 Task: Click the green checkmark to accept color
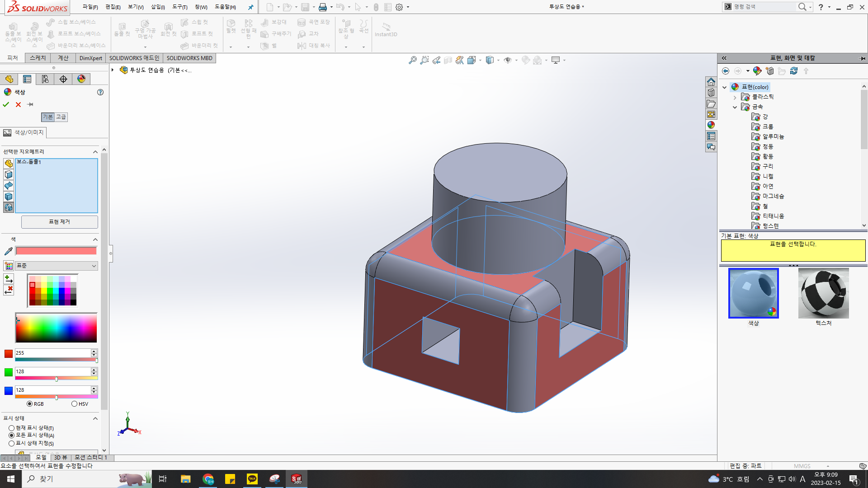pos(6,104)
